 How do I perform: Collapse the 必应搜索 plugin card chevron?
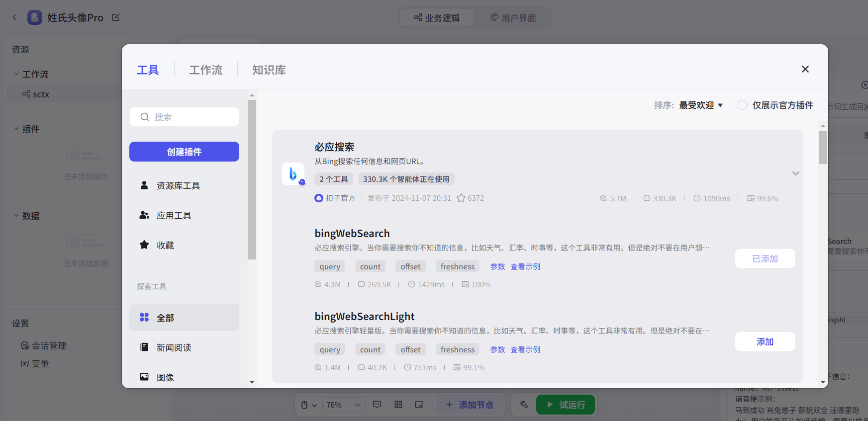796,173
